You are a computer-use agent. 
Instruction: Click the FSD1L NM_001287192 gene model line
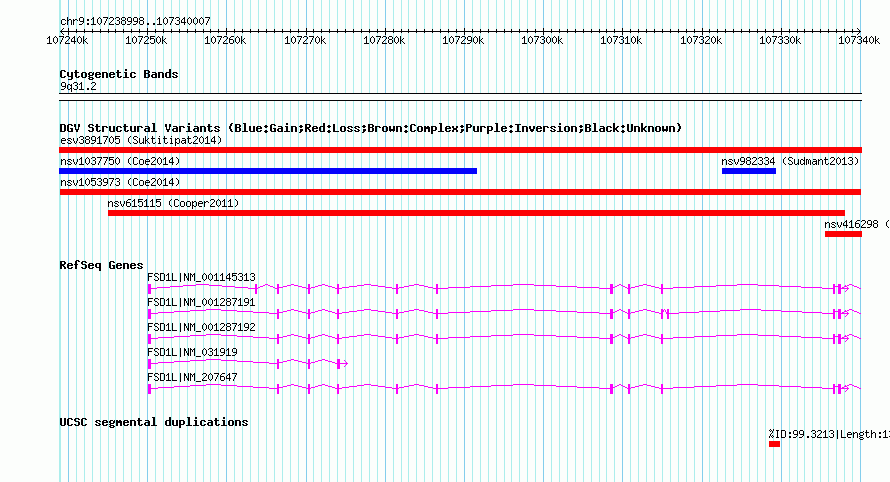point(504,338)
